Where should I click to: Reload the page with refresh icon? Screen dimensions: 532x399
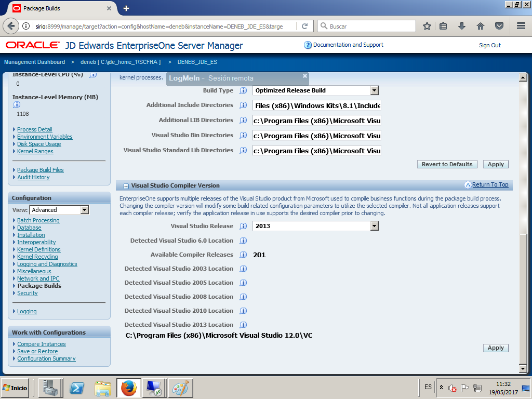point(304,26)
